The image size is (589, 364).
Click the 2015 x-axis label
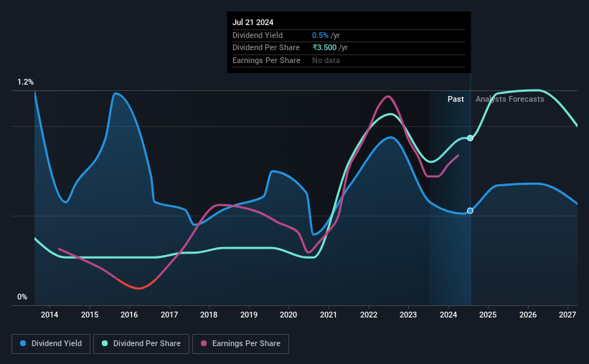pos(90,315)
